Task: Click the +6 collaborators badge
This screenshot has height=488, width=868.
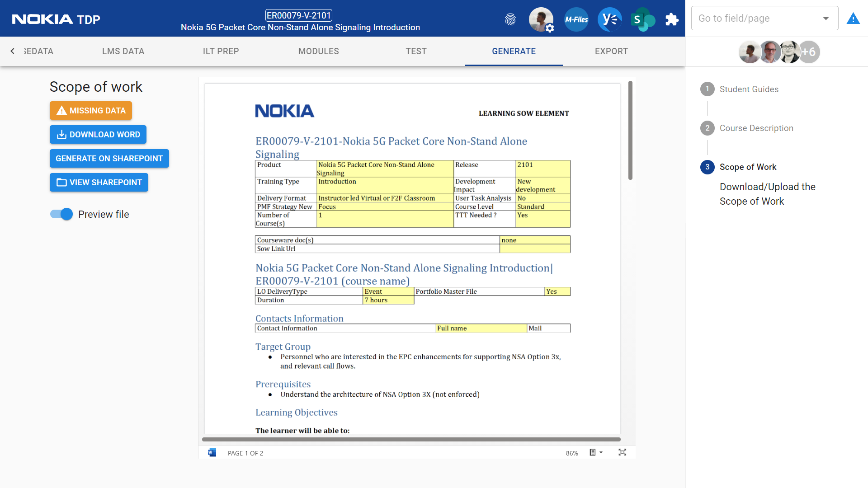Action: point(809,52)
